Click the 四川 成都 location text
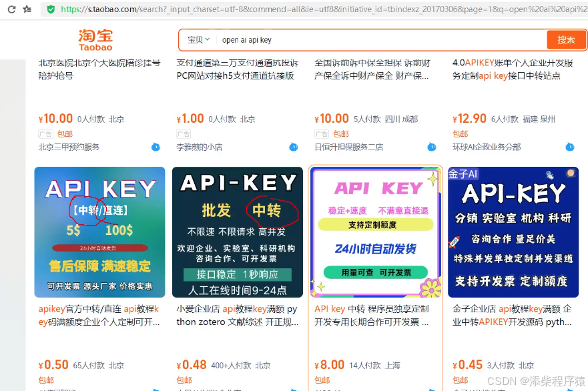 (402, 119)
